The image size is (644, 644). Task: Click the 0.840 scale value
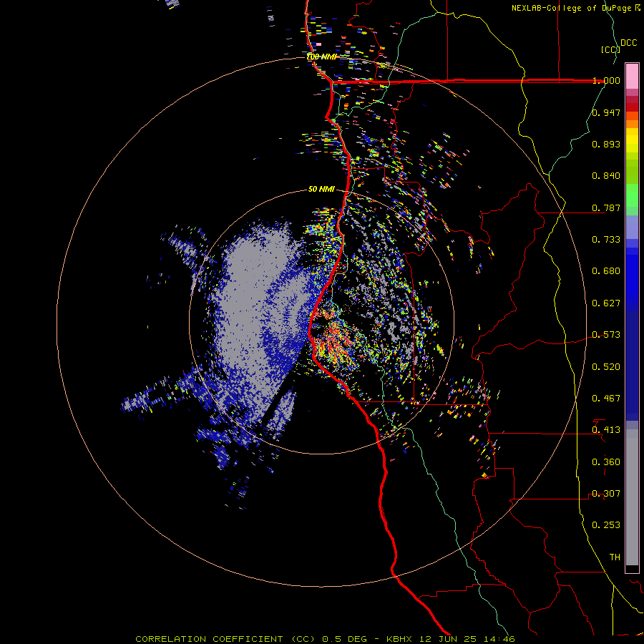coord(606,176)
